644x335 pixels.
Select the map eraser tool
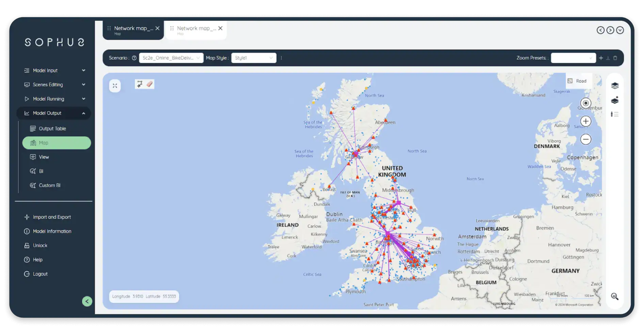(x=149, y=84)
